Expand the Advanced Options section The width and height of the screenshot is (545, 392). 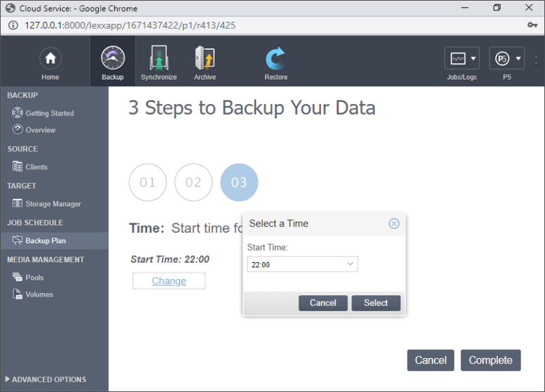tap(46, 380)
